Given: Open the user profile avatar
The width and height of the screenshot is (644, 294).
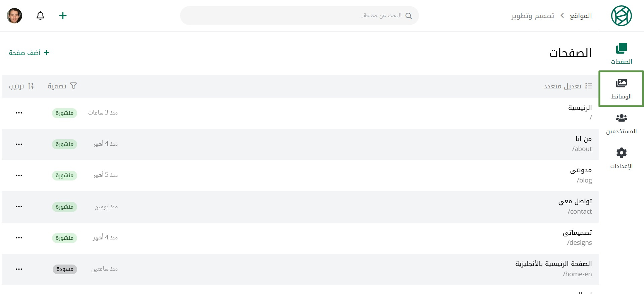Looking at the screenshot, I should click(14, 16).
